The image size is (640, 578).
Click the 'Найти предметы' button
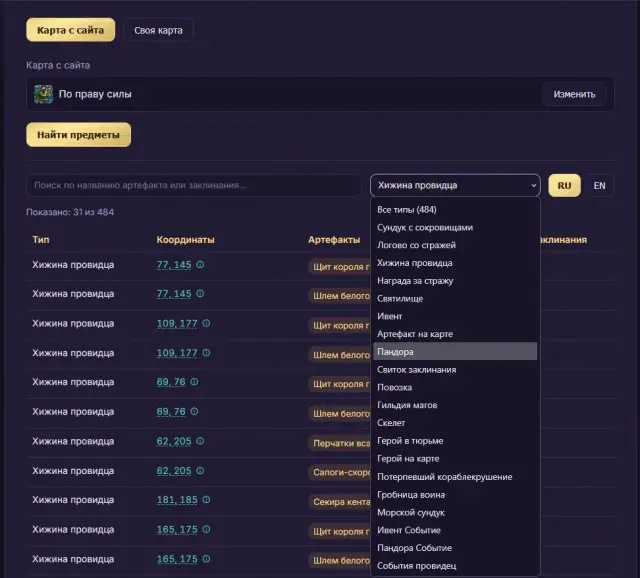[x=78, y=135]
